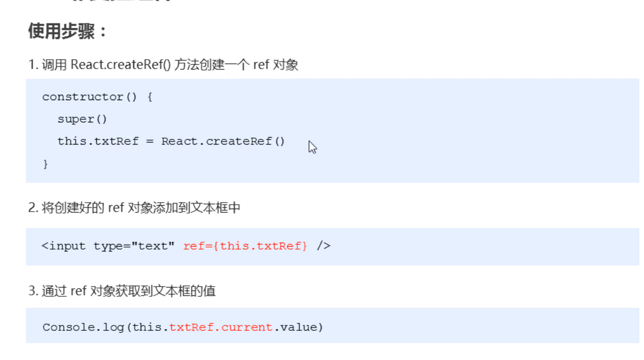Click the closing brace of the constructor

pyautogui.click(x=46, y=164)
